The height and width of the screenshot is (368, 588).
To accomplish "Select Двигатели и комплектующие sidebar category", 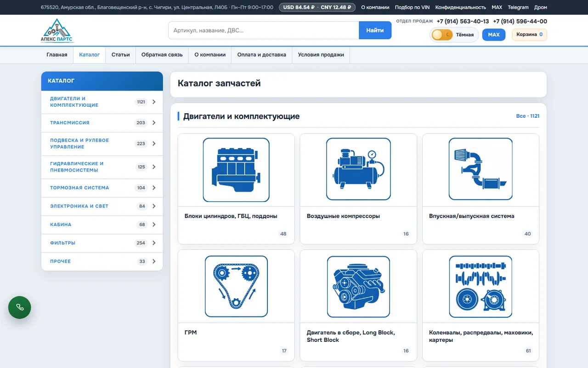I will (102, 102).
